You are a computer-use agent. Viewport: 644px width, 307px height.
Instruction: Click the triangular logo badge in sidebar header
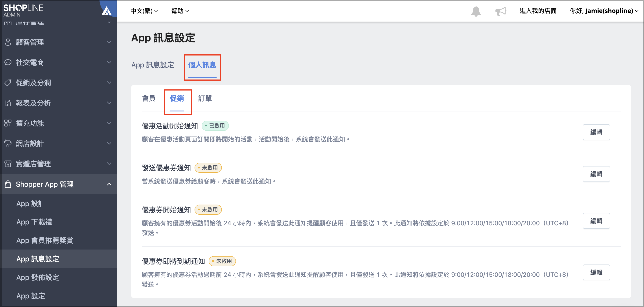coord(107,11)
